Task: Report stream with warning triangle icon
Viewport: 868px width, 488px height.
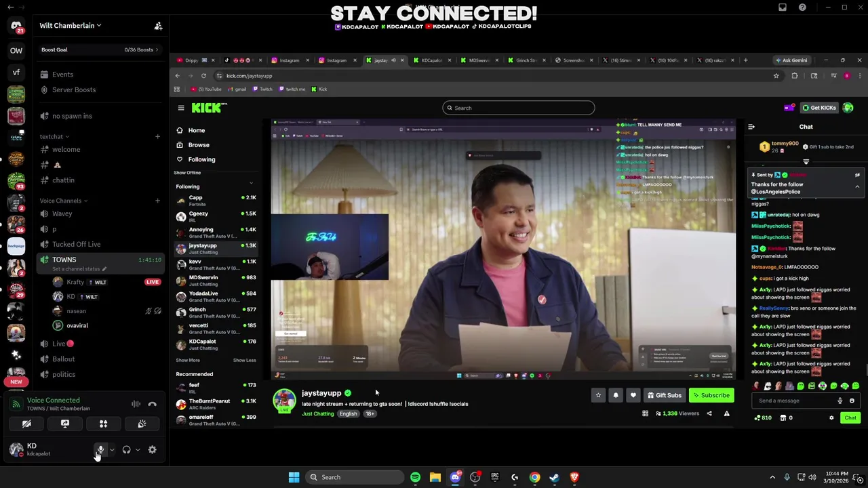Action: (726, 413)
